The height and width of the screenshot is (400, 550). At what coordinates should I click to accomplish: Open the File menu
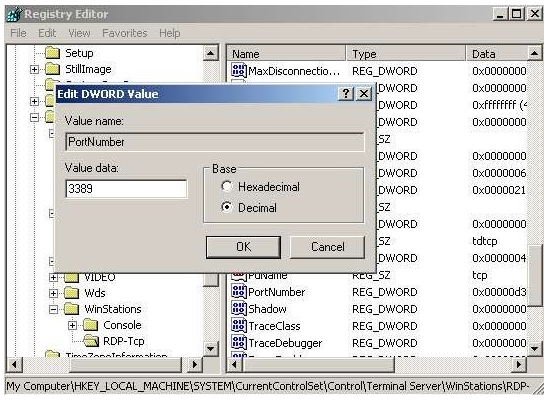click(x=18, y=33)
